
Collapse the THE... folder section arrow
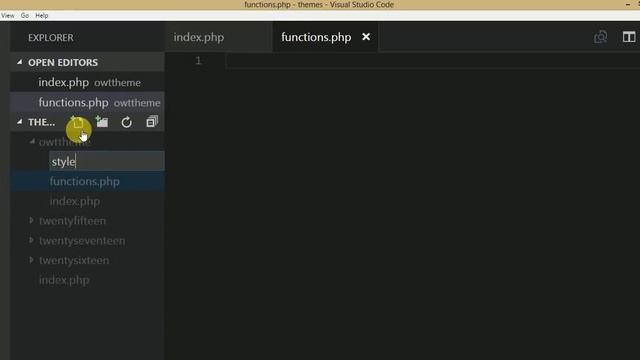coord(20,122)
